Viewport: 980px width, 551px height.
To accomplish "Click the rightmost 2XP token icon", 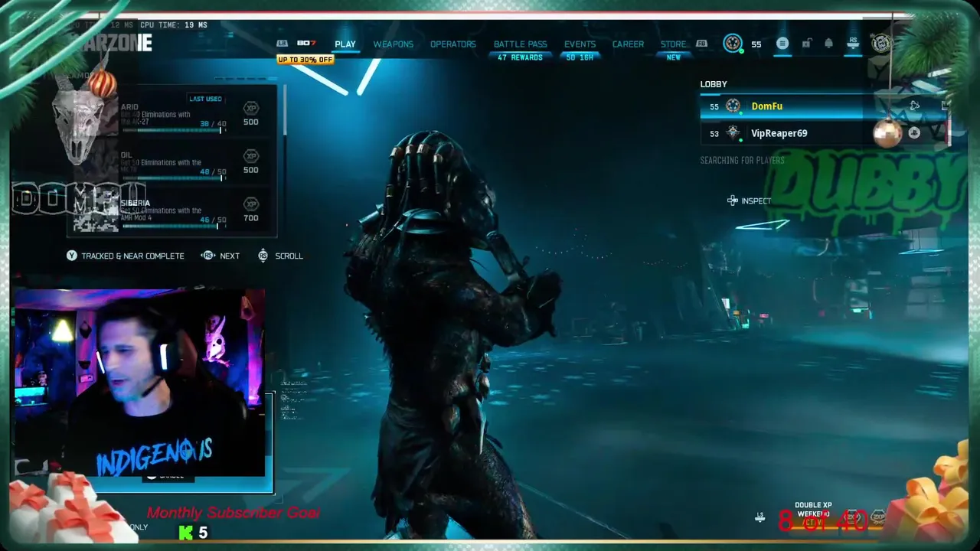I will 877,518.
